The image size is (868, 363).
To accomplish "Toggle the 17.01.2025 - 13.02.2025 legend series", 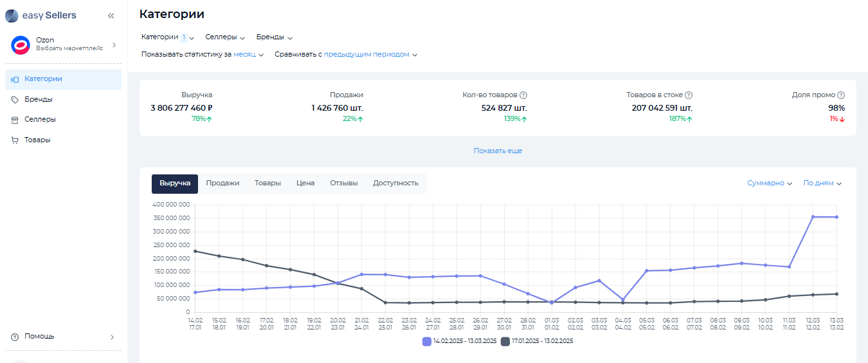I will point(537,341).
